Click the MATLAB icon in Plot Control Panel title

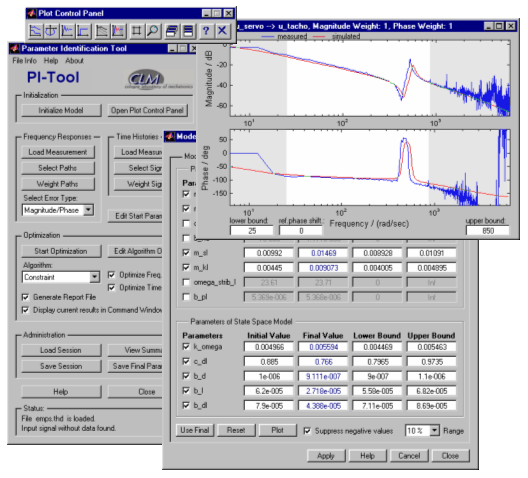point(32,13)
